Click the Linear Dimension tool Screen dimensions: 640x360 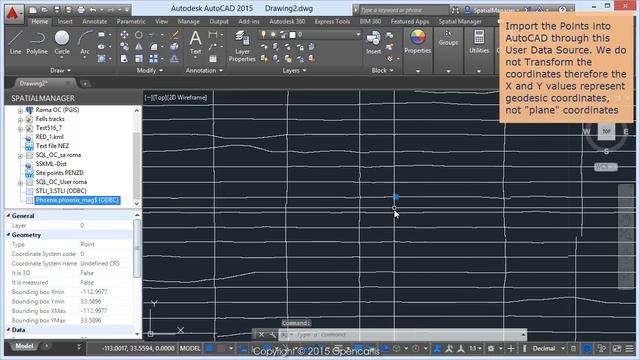click(213, 35)
